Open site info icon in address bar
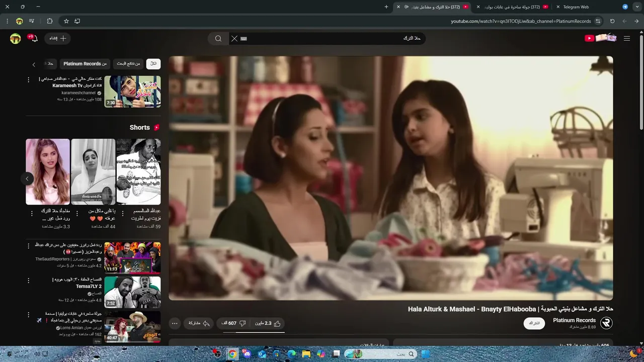 click(x=598, y=21)
